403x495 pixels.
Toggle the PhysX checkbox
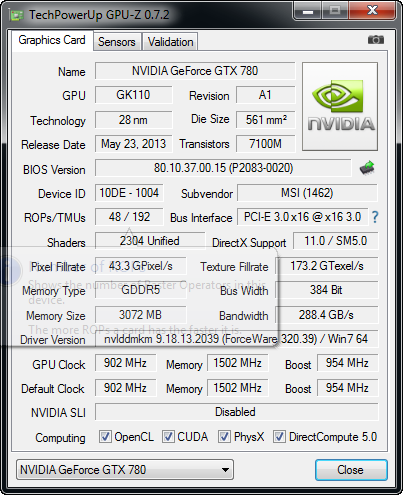224,437
